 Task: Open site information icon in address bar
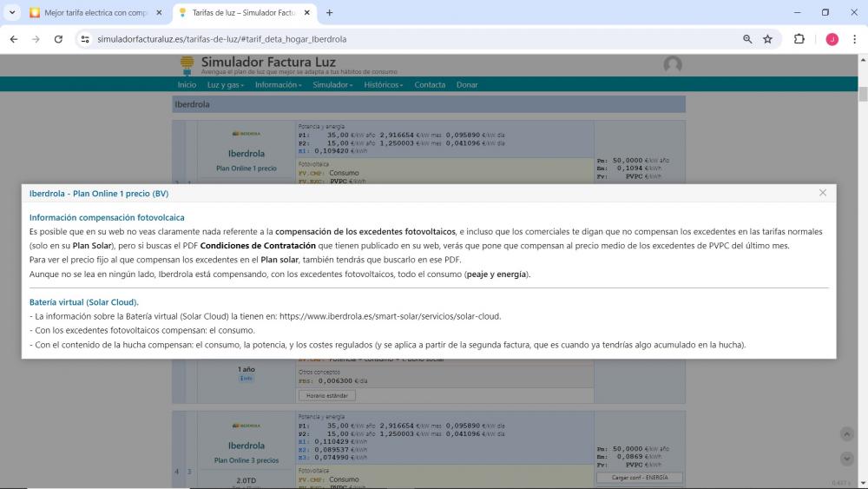85,39
